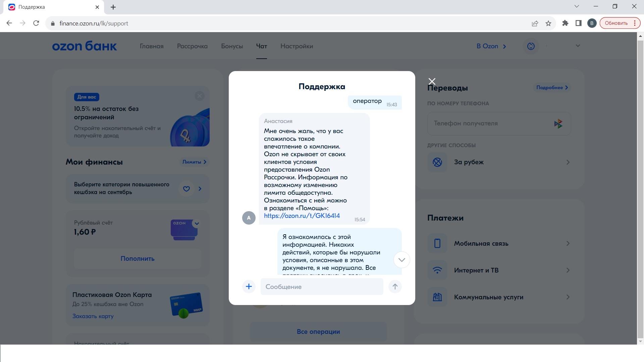Expand the За рубеж row chevron
The width and height of the screenshot is (644, 362).
coord(568,162)
